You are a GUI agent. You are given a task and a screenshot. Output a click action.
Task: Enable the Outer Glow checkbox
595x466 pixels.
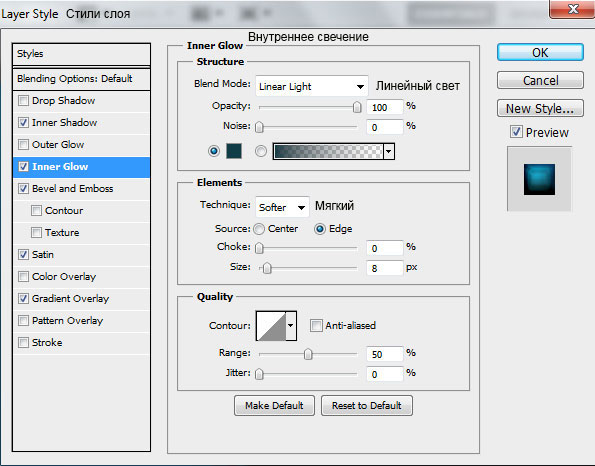[x=24, y=145]
